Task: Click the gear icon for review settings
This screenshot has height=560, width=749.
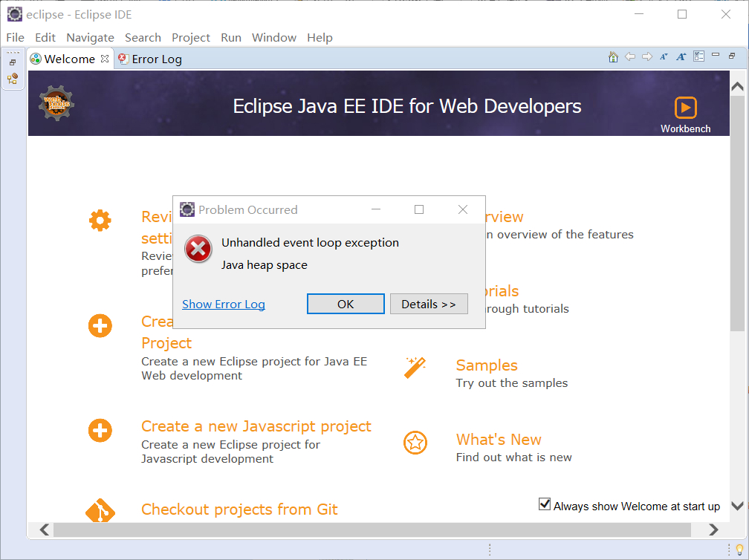Action: 100,221
